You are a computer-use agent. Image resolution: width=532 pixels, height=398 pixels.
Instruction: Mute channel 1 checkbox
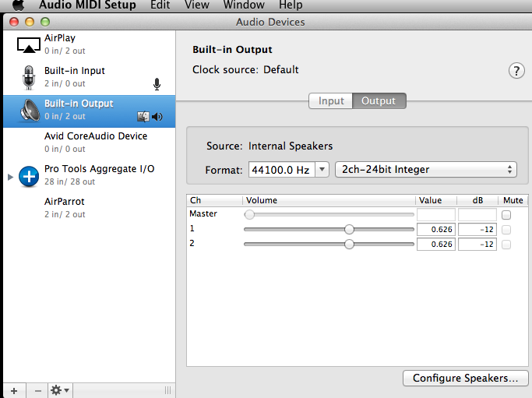(x=506, y=230)
